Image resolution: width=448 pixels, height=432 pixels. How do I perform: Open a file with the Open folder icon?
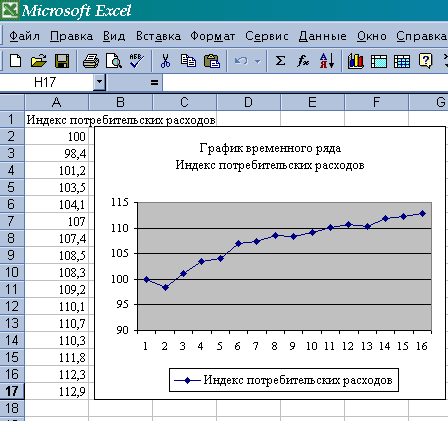[x=38, y=61]
